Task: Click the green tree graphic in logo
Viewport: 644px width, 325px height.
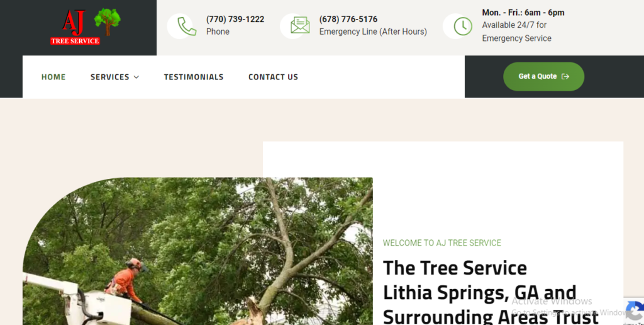Action: pyautogui.click(x=107, y=21)
